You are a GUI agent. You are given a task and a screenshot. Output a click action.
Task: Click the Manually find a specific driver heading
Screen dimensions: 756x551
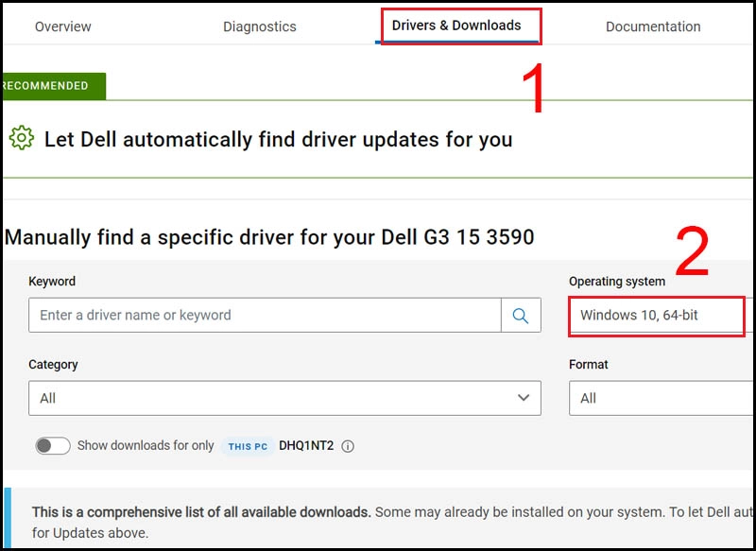pos(269,237)
